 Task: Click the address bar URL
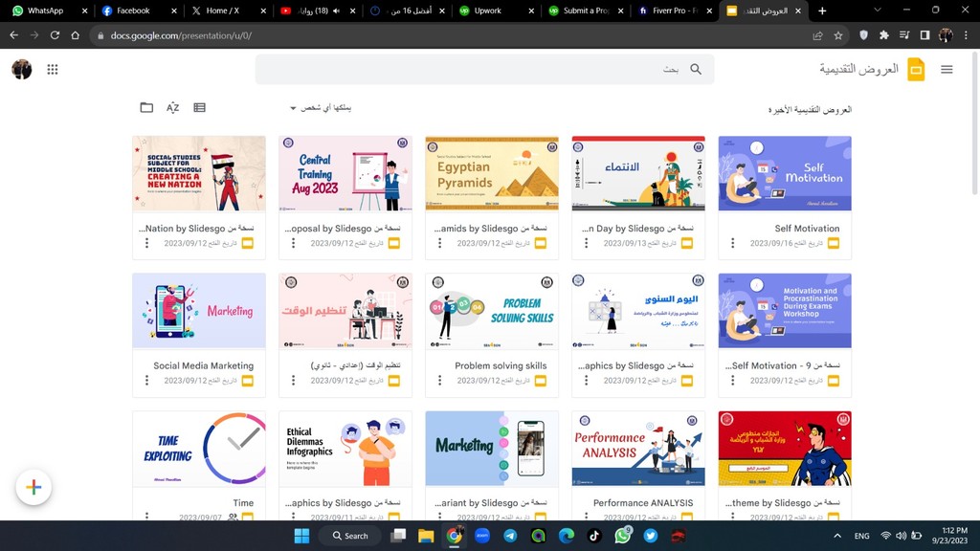pos(181,35)
